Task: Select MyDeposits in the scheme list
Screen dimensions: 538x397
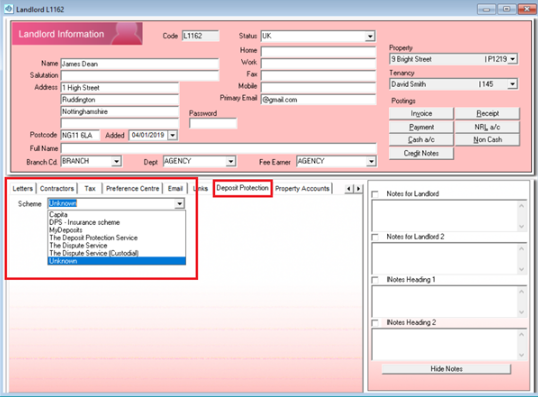Action: click(x=117, y=230)
